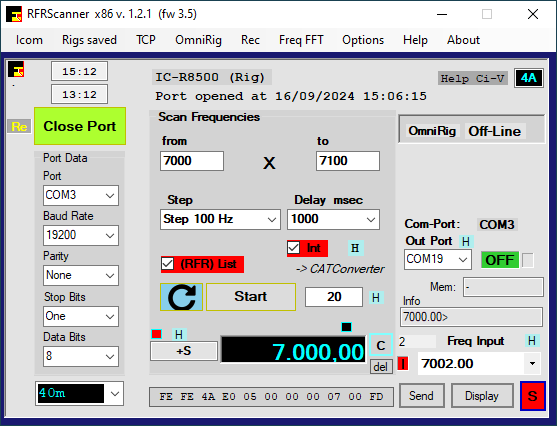This screenshot has width=557, height=426.
Task: Click the field showing 20
Action: pyautogui.click(x=334, y=297)
